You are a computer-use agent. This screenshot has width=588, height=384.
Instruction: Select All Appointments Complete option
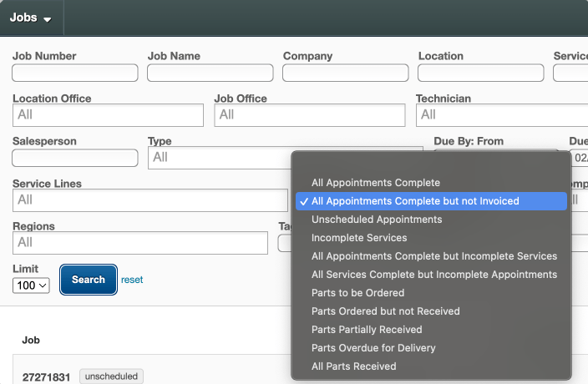tap(375, 183)
